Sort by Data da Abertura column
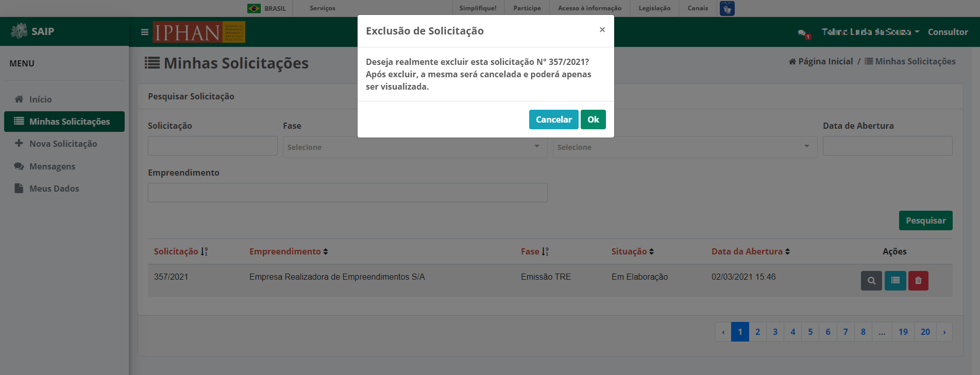This screenshot has width=980, height=375. coord(751,251)
